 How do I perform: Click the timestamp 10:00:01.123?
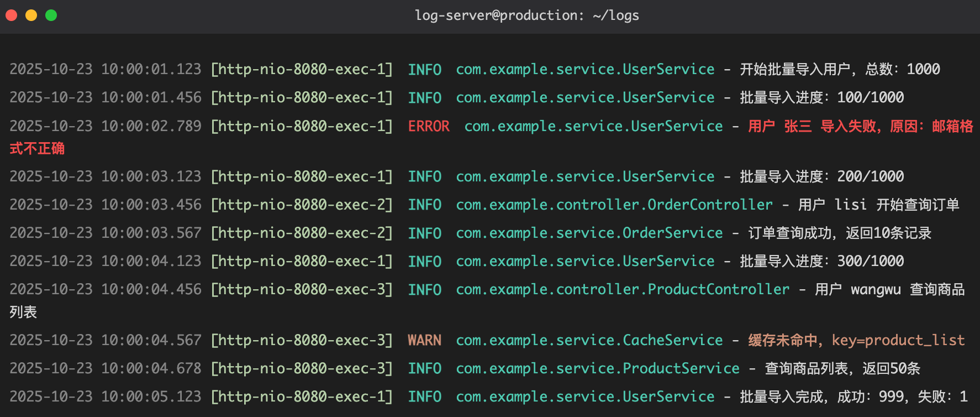[x=151, y=69]
